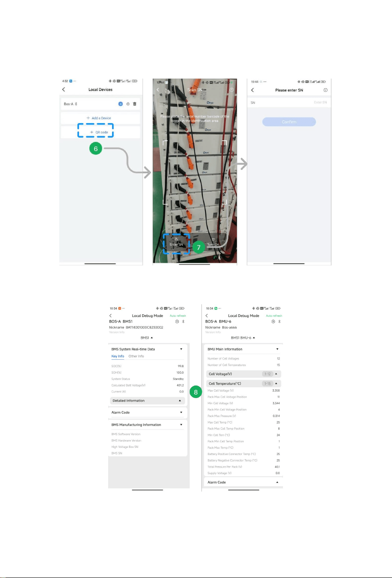Expand the Cell Temperature(°C) 1-15 row
Screen dimensions: 392x578
(x=244, y=384)
